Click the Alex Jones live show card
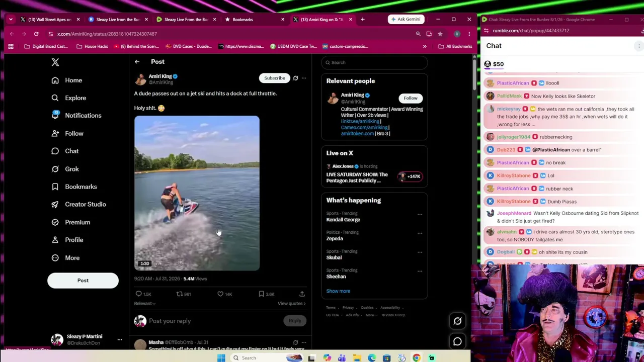Screen dimensions: 644x362 (x=375, y=174)
